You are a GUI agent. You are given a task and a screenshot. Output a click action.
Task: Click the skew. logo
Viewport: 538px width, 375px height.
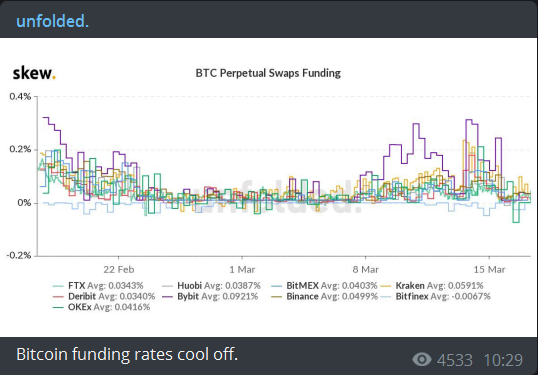pos(34,73)
